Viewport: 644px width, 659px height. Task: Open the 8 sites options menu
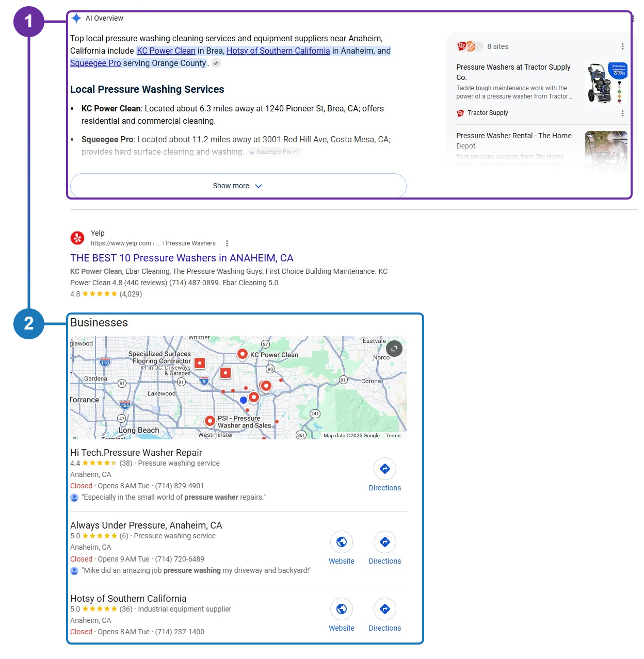pos(623,46)
